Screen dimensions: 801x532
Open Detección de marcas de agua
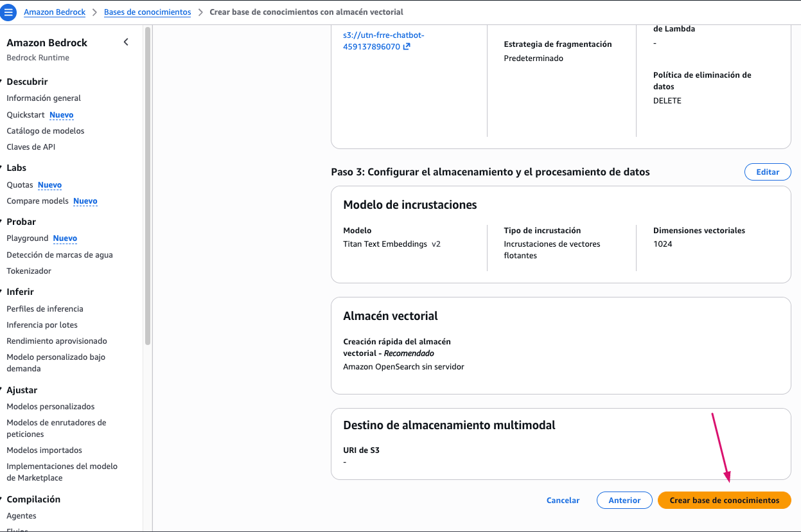coord(60,255)
